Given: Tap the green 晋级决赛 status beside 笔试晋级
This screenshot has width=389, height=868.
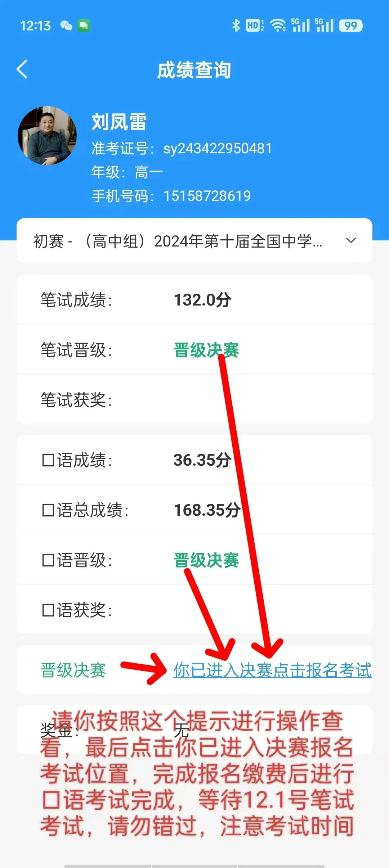Looking at the screenshot, I should click(x=206, y=350).
